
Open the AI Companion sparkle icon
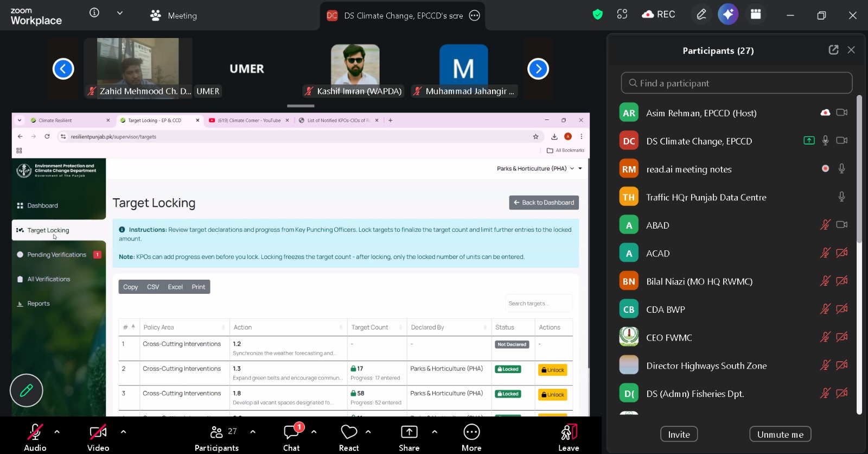click(x=728, y=14)
